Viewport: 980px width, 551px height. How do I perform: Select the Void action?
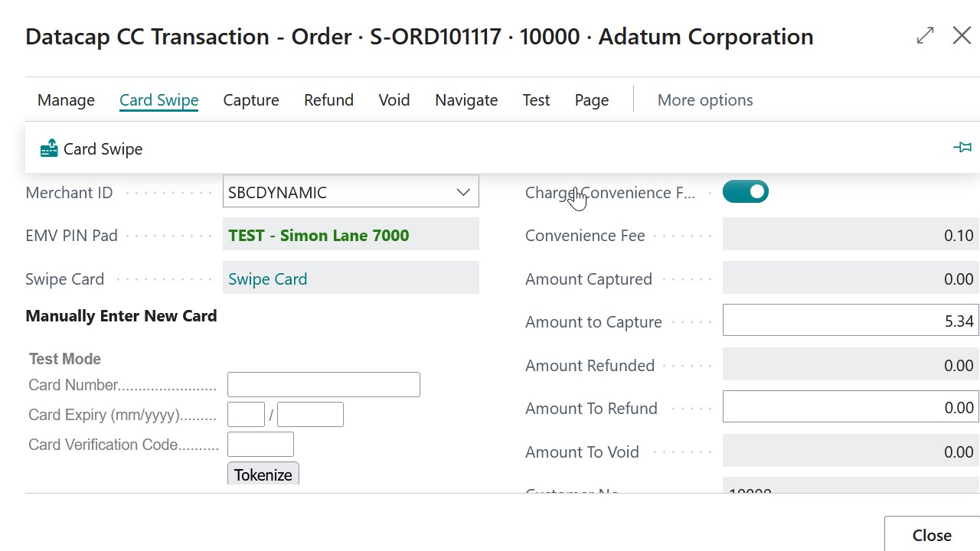coord(394,99)
